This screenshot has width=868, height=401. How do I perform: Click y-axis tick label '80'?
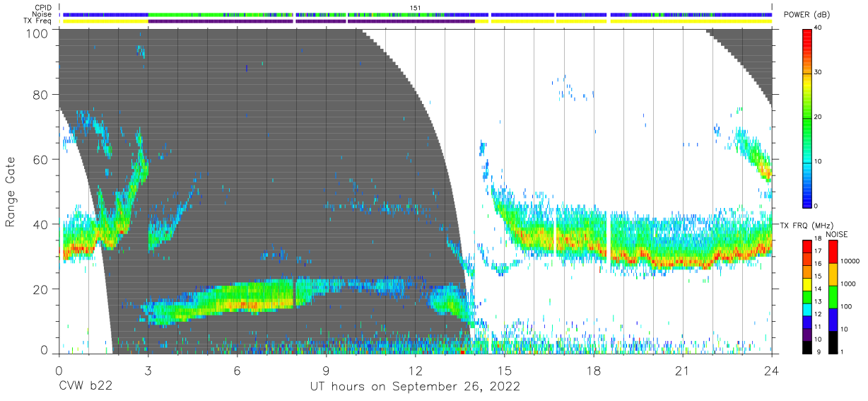(41, 95)
